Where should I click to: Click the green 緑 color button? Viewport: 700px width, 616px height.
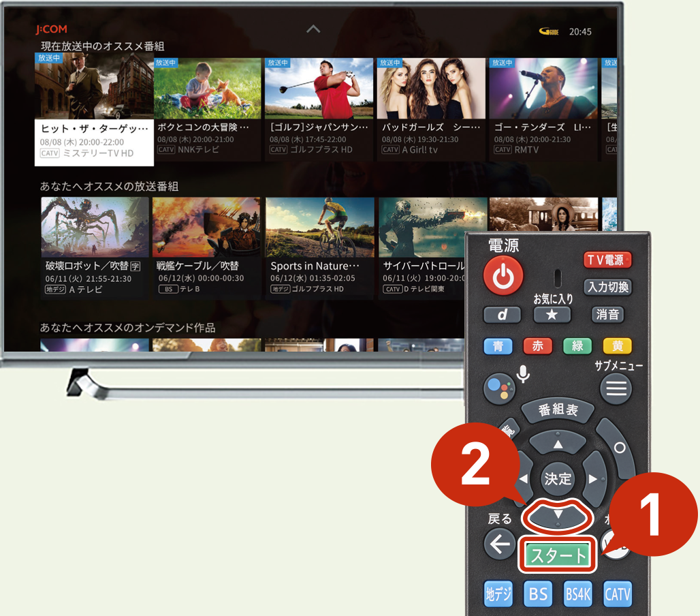577,345
